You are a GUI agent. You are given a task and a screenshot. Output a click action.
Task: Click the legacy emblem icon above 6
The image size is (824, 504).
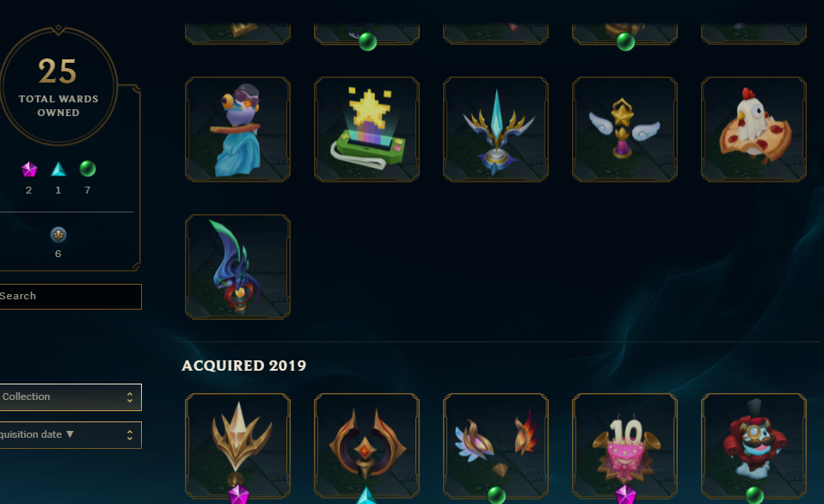(58, 235)
